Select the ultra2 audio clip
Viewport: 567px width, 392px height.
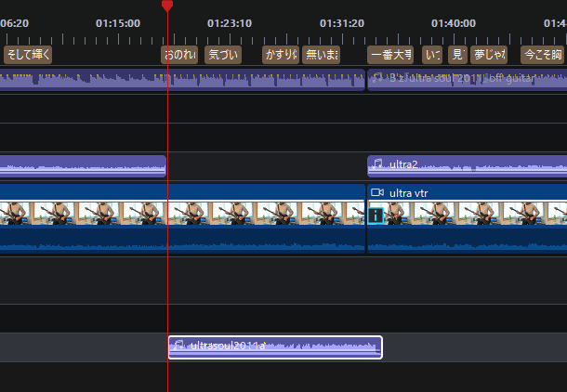[465, 166]
